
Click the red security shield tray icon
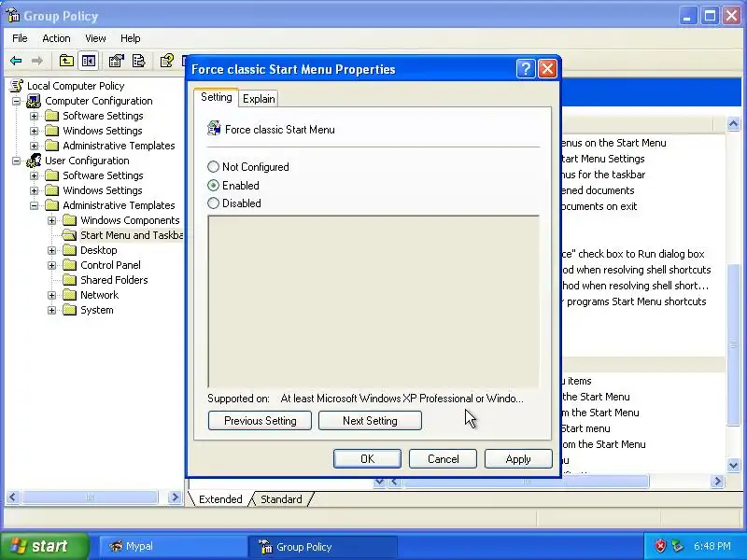tap(660, 546)
